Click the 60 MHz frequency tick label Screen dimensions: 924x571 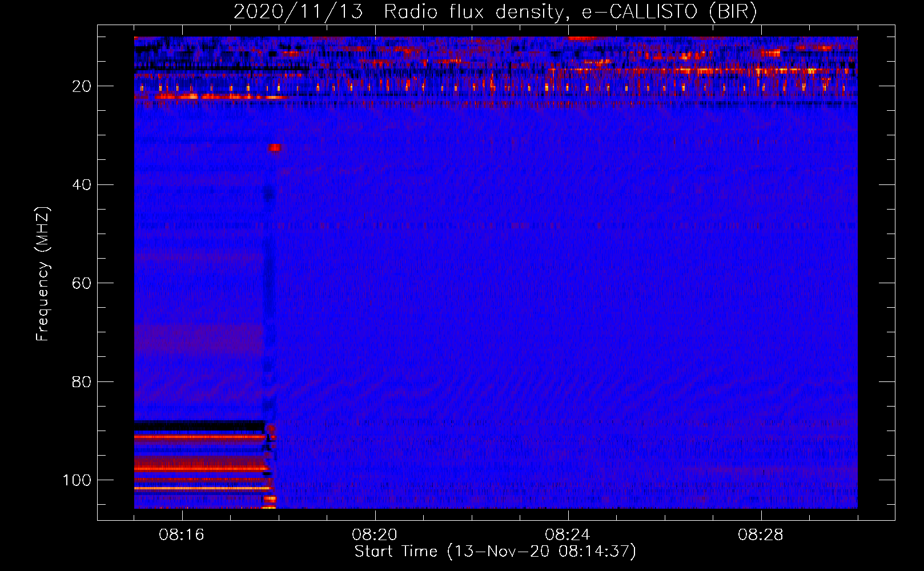tap(82, 283)
